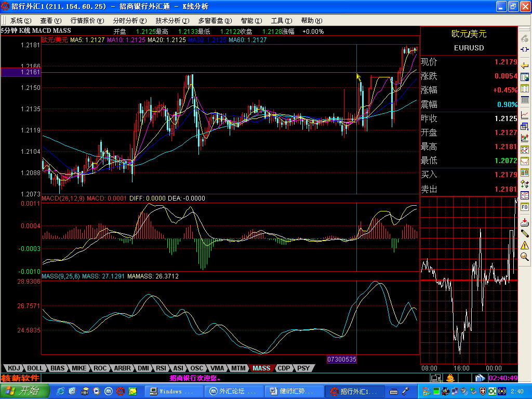The width and height of the screenshot is (532, 399).
Task: Click the line chart icon in right toolbar
Action: 525,115
